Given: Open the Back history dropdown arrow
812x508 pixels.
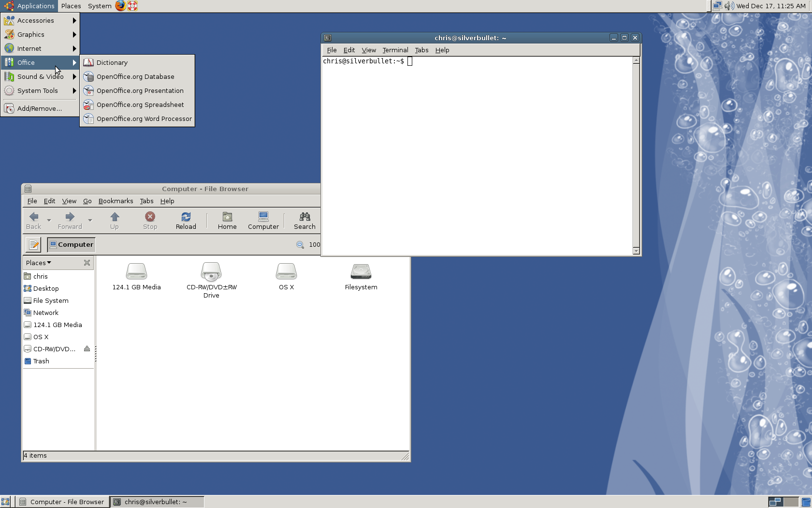Looking at the screenshot, I should (x=49, y=221).
